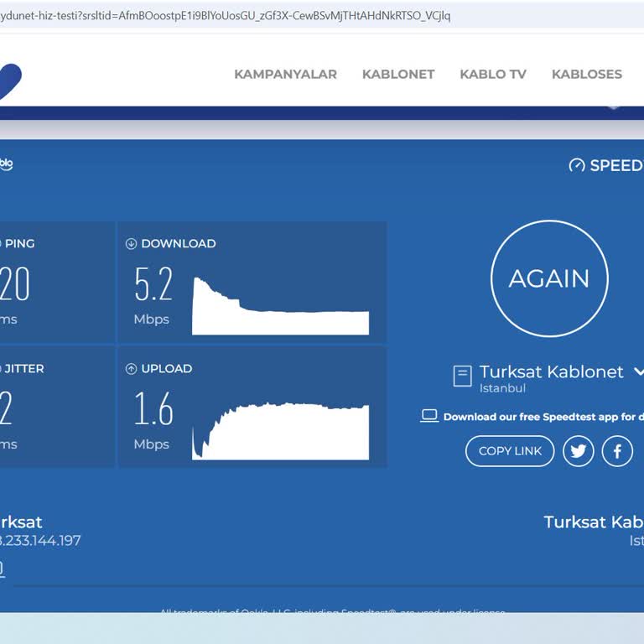Click the Istanbul location under server name
Image resolution: width=644 pixels, height=644 pixels.
[502, 388]
